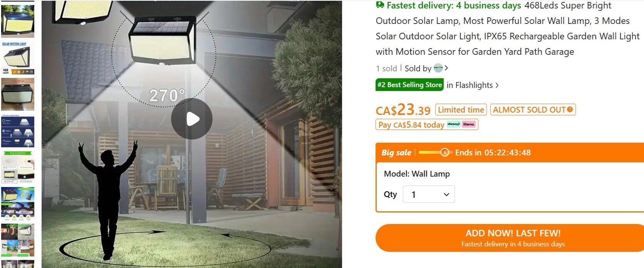
Task: Click the seller store logo icon
Action: coord(438,68)
